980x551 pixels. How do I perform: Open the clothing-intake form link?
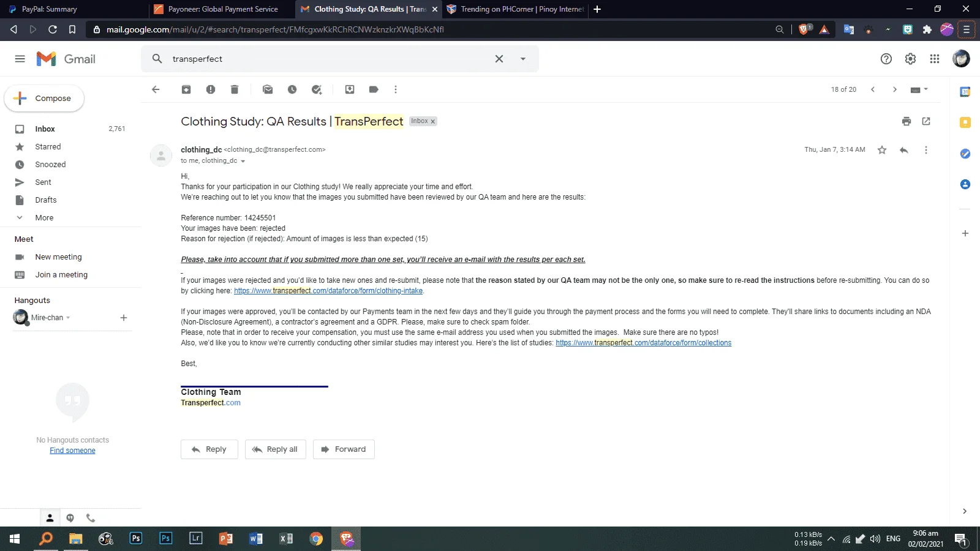pyautogui.click(x=328, y=291)
